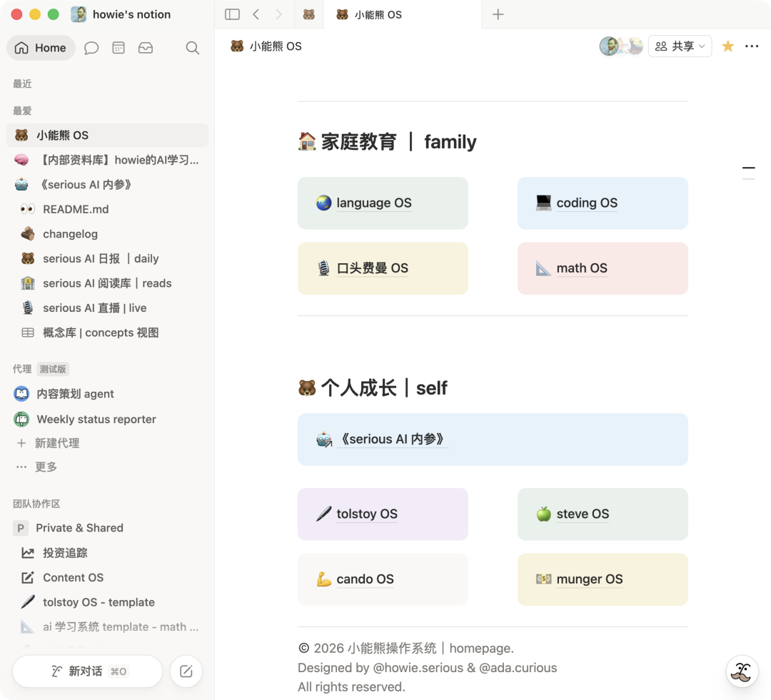Open the cando OS card

coord(383,579)
